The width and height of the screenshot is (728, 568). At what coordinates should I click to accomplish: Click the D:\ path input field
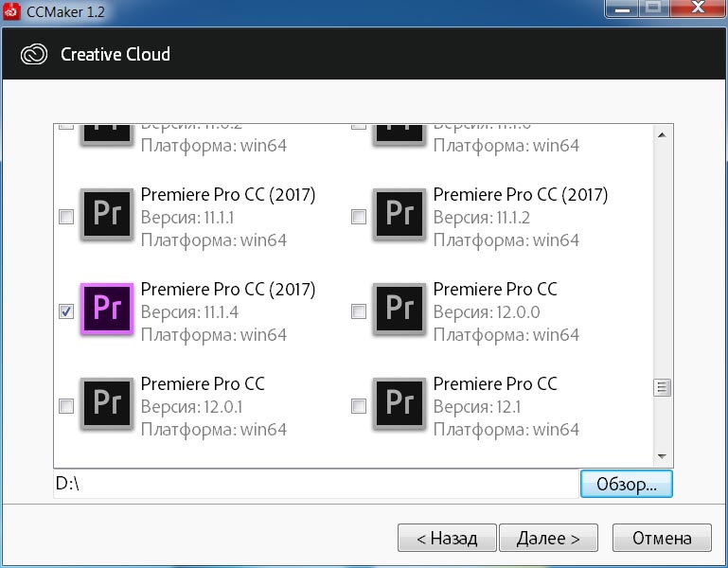316,484
